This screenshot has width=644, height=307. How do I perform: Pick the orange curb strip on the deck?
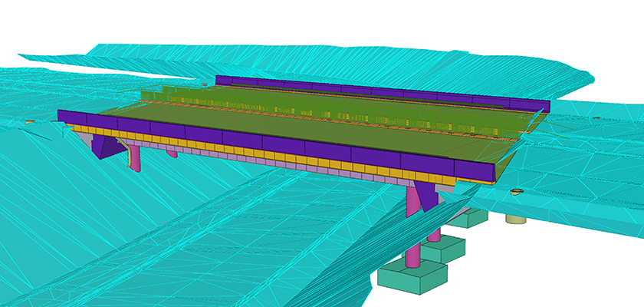(329, 118)
